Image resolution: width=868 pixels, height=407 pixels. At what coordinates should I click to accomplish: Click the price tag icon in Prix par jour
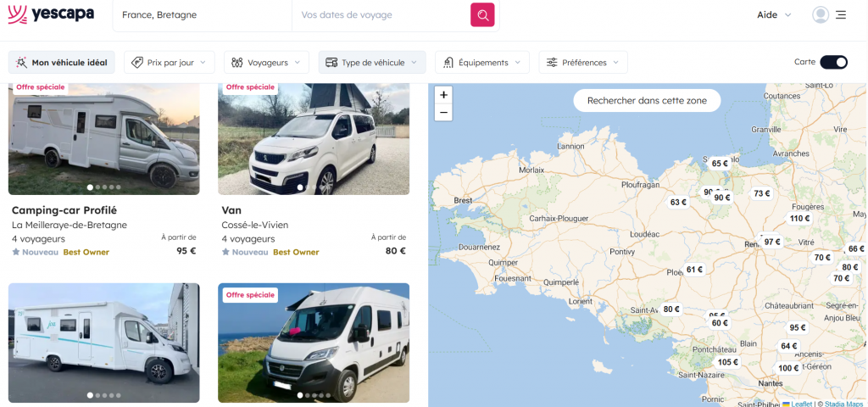(x=137, y=63)
